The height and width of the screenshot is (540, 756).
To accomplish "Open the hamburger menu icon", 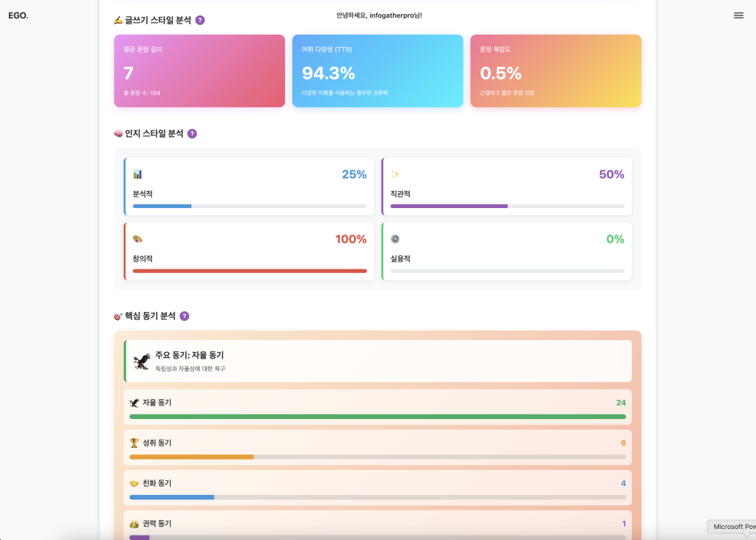I will [x=738, y=15].
